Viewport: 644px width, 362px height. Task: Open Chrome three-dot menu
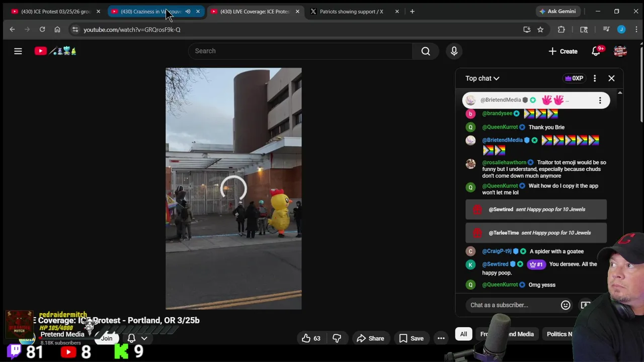click(636, 30)
